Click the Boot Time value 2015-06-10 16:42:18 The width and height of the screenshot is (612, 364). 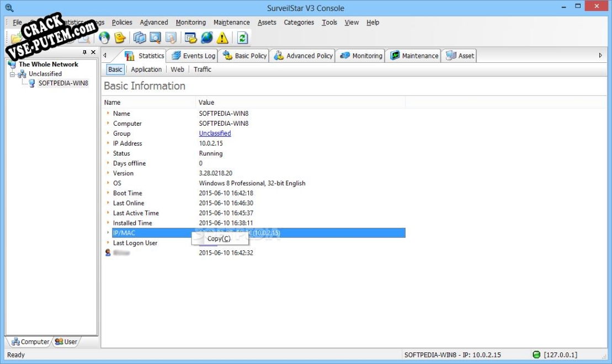[x=226, y=193]
